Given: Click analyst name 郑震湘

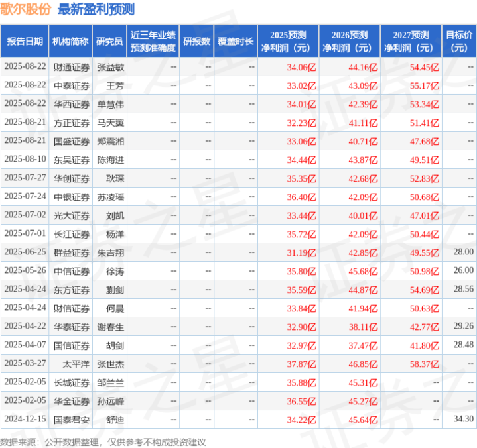Looking at the screenshot, I should tap(111, 141).
